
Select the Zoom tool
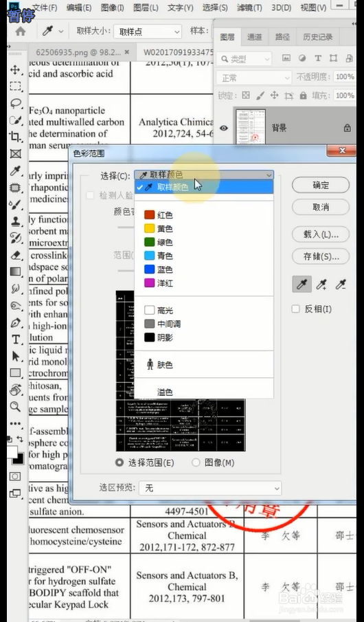[15, 407]
